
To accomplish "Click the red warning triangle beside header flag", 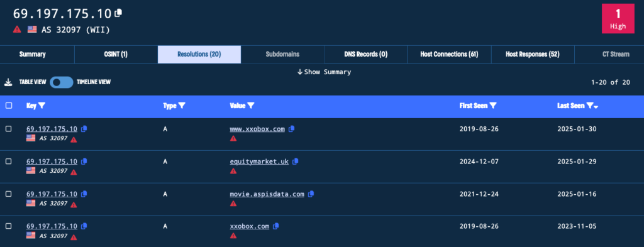I will (x=17, y=29).
